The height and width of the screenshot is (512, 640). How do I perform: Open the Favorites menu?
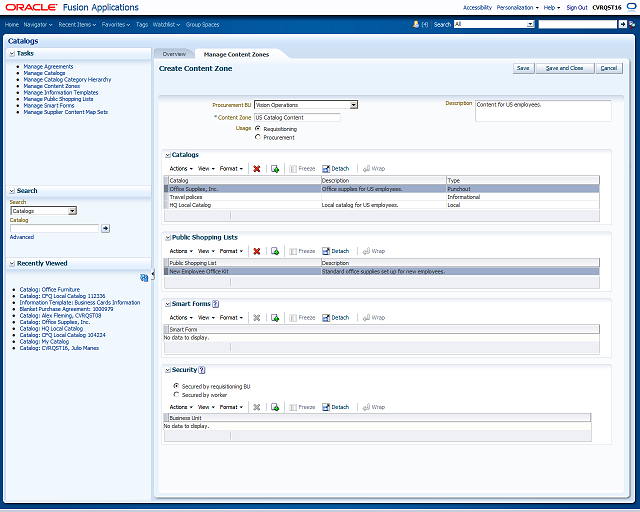pos(116,24)
